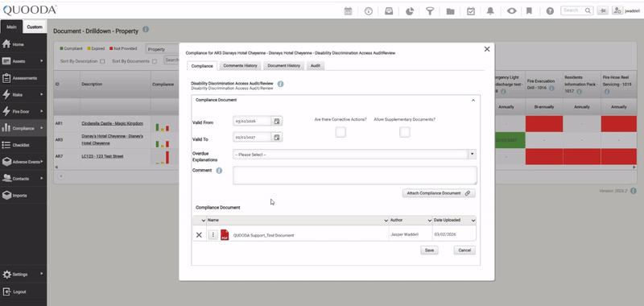644x306 pixels.
Task: Click the Valid To calendar picker icon
Action: tap(277, 137)
